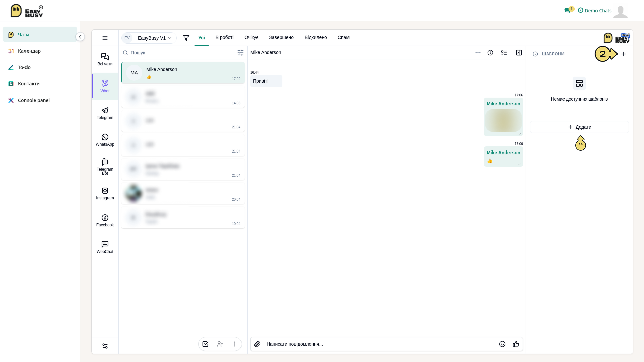Show all chats via Всі чати

(105, 59)
